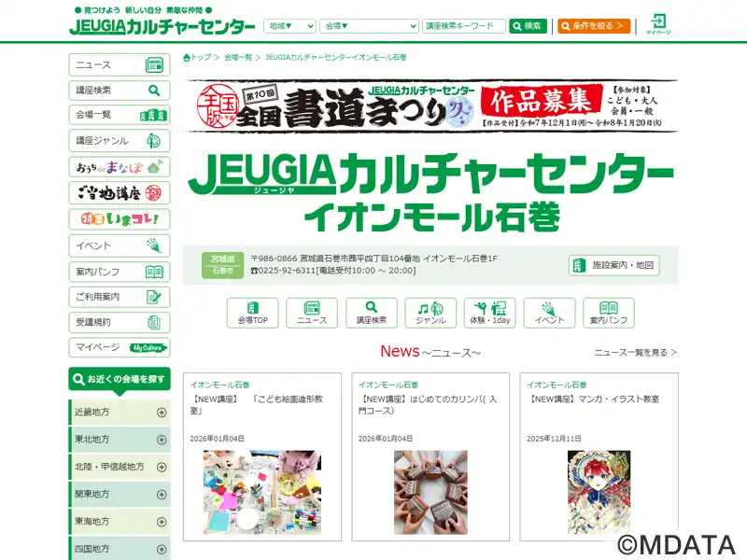This screenshot has width=747, height=560.
Task: Expand the 東海地方 region
Action: pos(120,522)
